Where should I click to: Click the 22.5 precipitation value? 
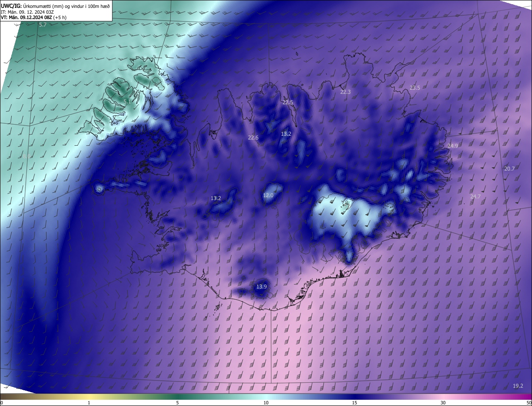pos(288,103)
